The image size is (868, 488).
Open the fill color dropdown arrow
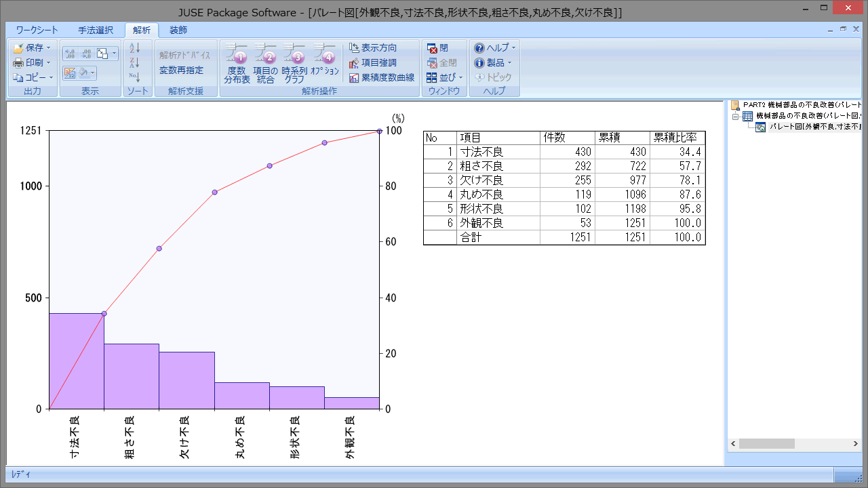[x=94, y=73]
